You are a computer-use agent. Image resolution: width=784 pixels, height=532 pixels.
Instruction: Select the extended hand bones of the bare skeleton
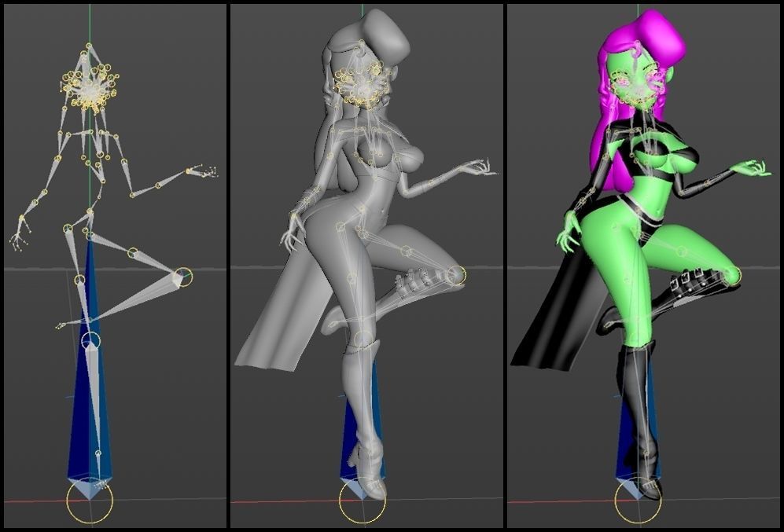(x=203, y=171)
